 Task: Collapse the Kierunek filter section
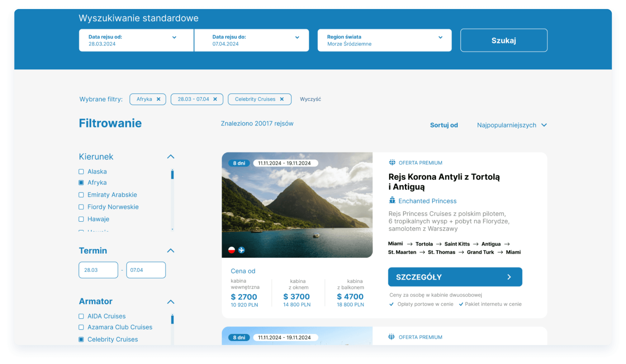point(171,156)
